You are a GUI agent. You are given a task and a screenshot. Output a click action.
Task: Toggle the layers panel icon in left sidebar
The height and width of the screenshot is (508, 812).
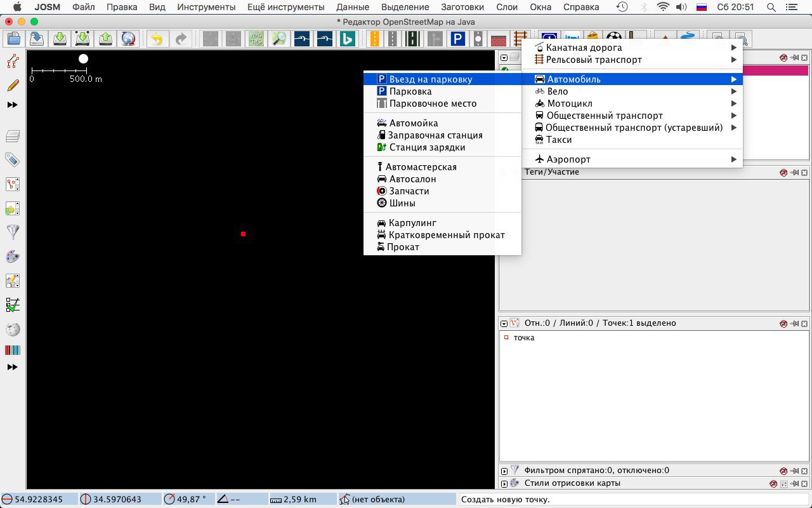(13, 135)
